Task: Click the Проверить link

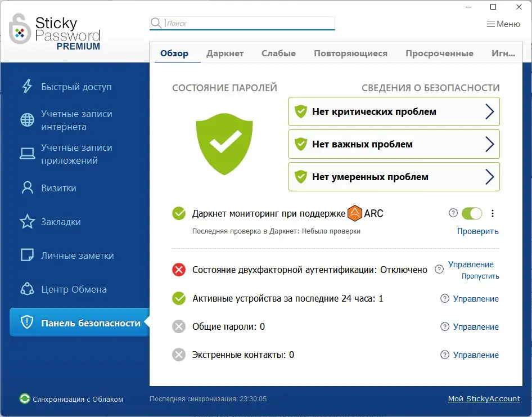Action: coord(477,231)
